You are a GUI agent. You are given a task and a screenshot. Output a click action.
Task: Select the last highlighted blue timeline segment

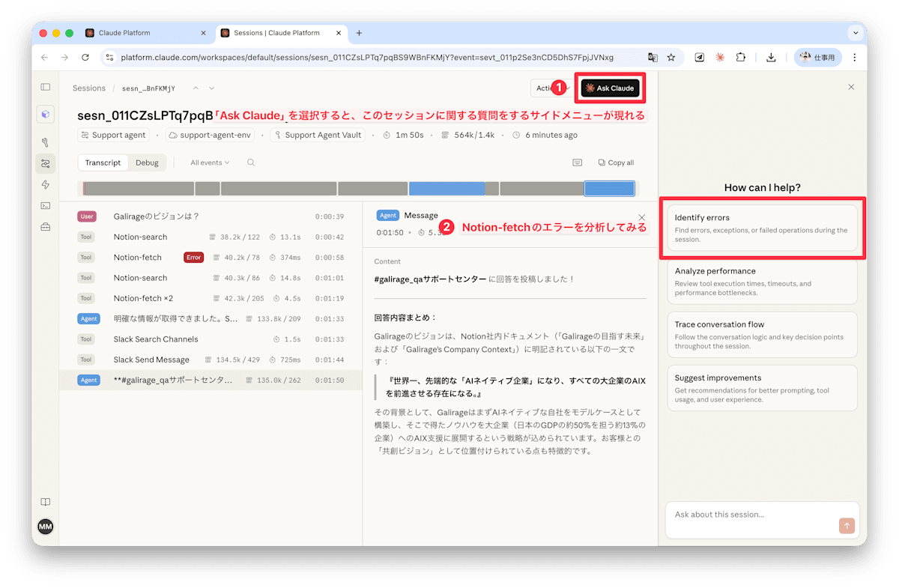[x=609, y=189]
